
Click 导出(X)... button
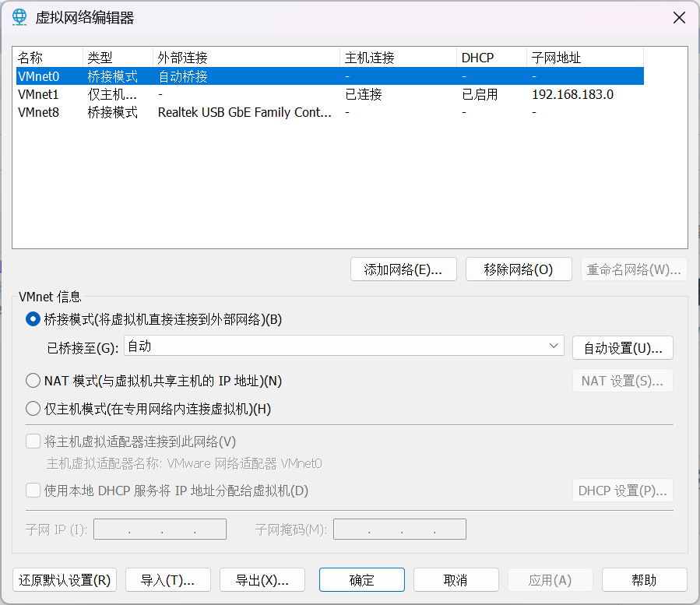coord(262,580)
